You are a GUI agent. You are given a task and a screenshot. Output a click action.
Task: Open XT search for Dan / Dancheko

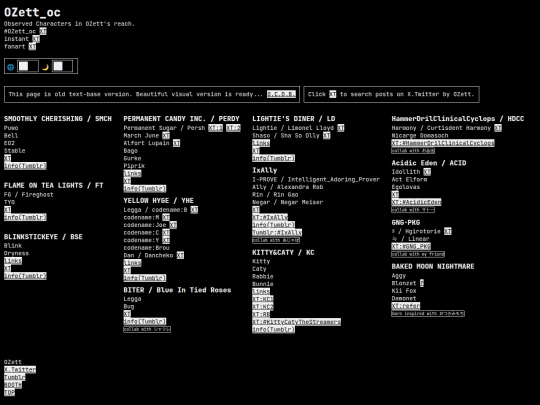click(x=180, y=255)
